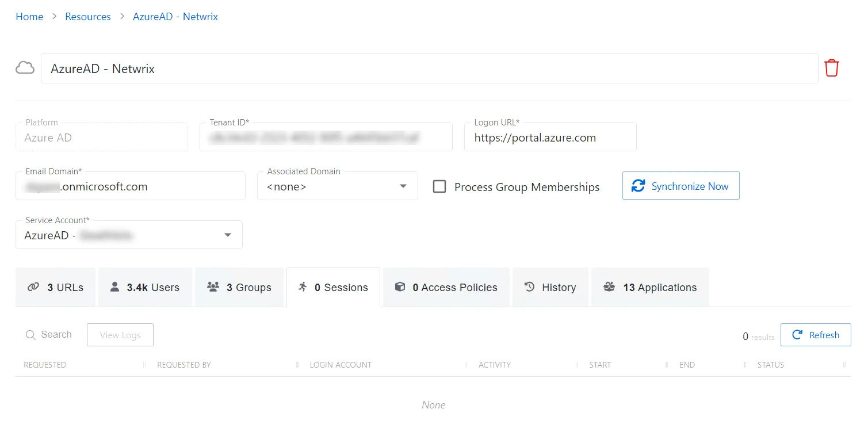Sort by ACTIVITY column header

point(495,365)
